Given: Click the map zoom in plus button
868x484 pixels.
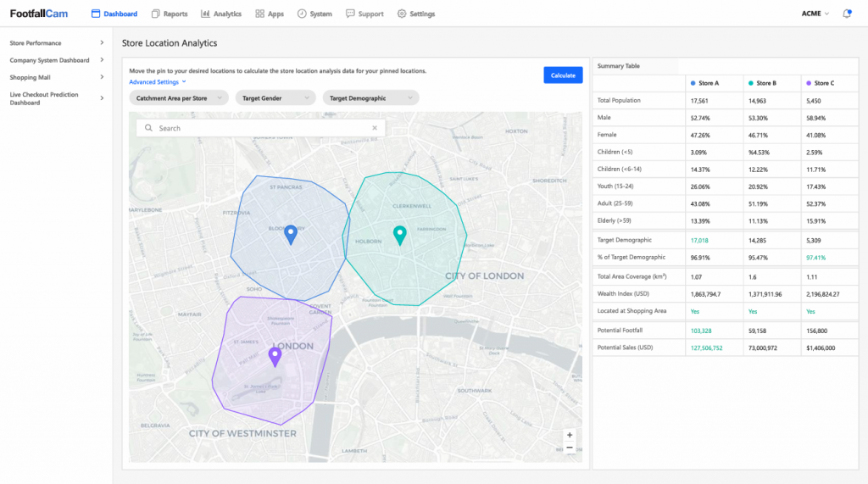Looking at the screenshot, I should 570,435.
